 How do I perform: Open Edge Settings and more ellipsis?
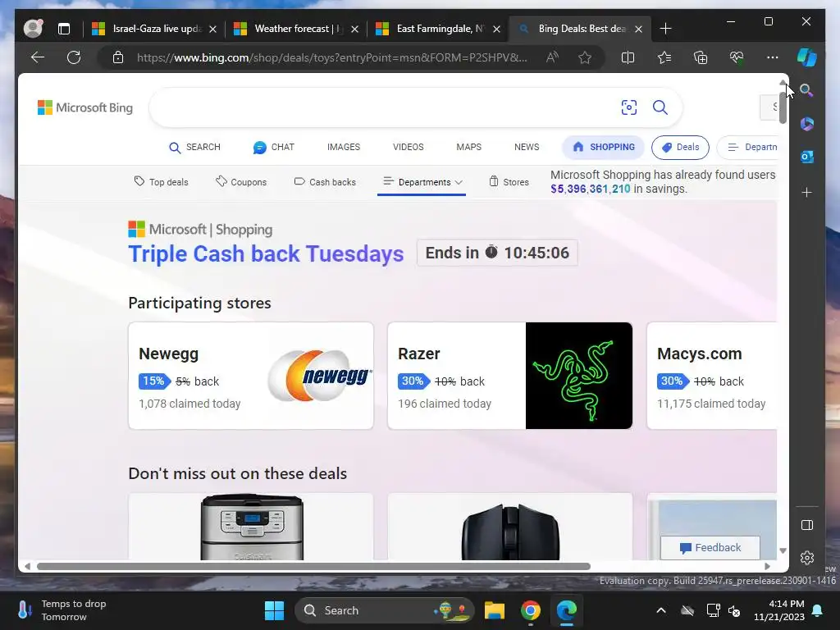click(773, 57)
